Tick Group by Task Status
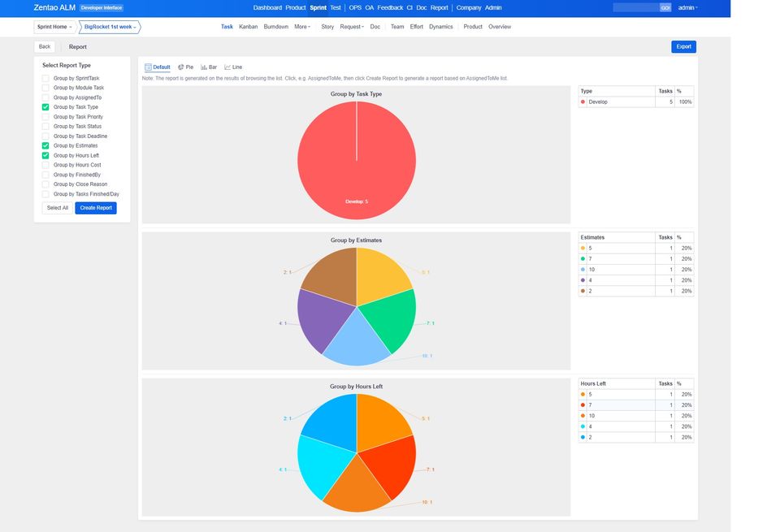Viewport: 780px width, 532px height. coord(45,126)
